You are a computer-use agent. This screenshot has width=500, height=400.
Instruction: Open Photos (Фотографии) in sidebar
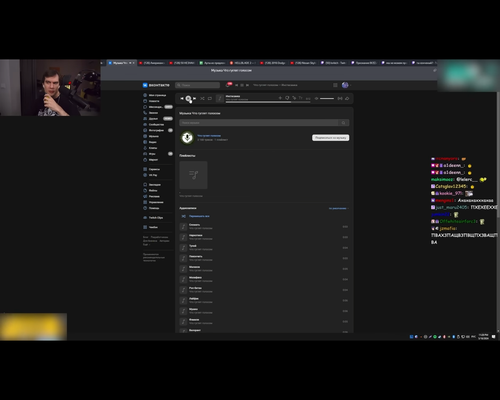[158, 130]
